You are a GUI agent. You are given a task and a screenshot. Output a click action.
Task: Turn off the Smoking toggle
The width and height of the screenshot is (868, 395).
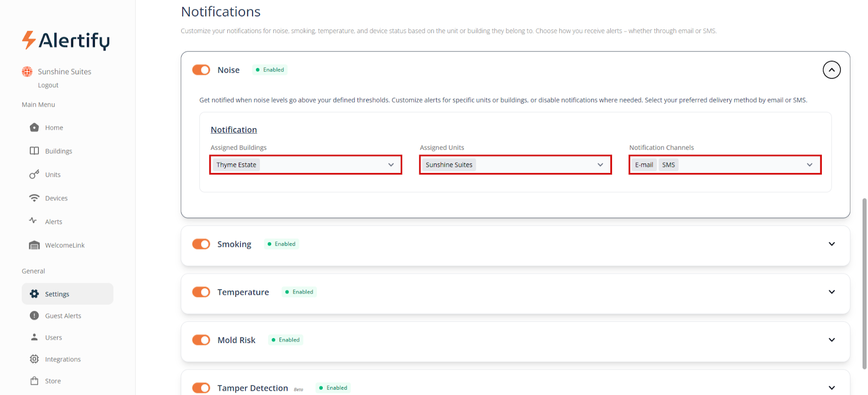pyautogui.click(x=201, y=244)
